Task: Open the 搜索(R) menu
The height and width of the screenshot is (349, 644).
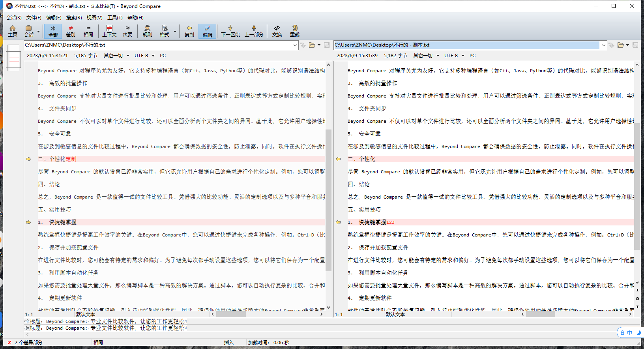Action: 74,17
